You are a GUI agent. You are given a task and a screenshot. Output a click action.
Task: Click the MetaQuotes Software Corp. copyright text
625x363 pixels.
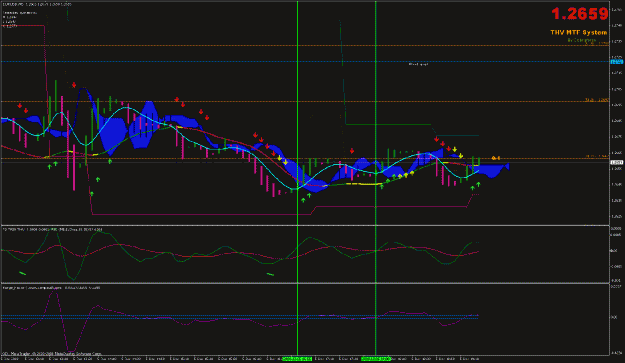pos(52,353)
